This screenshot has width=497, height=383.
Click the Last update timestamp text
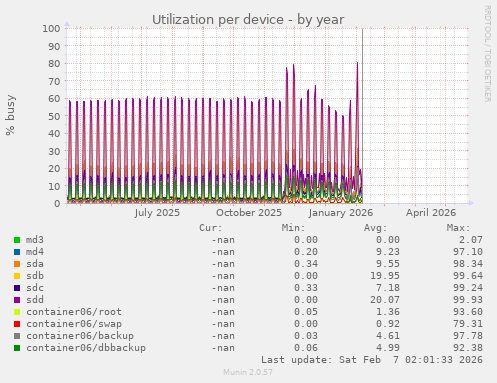pyautogui.click(x=372, y=360)
